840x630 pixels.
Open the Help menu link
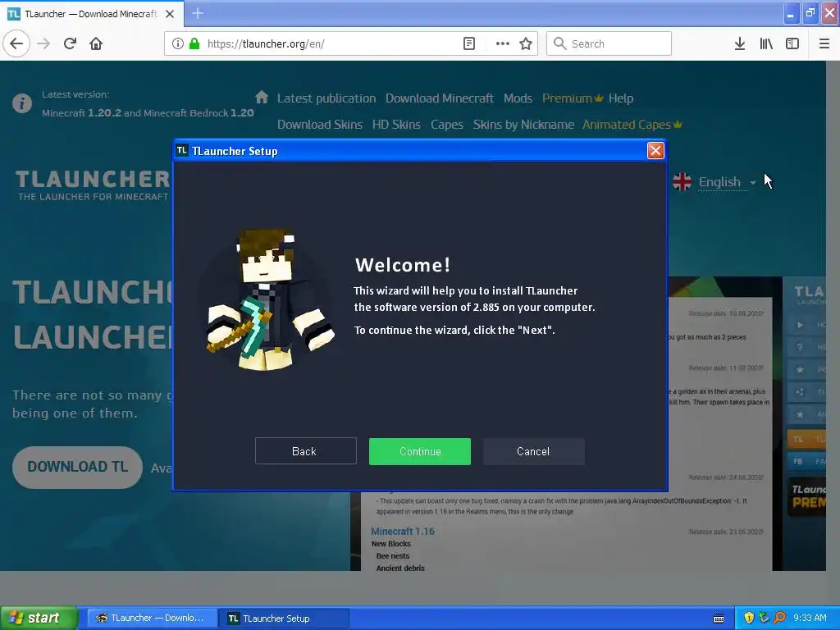[621, 98]
